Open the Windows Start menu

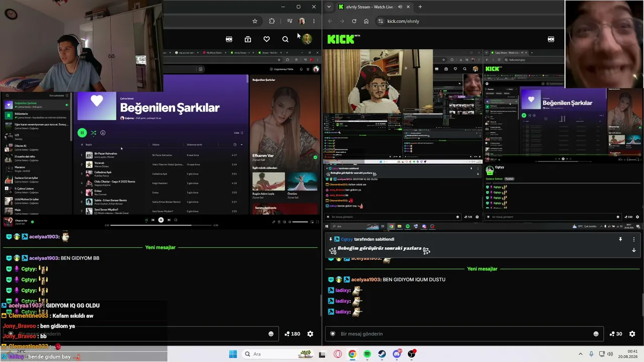pos(233,354)
